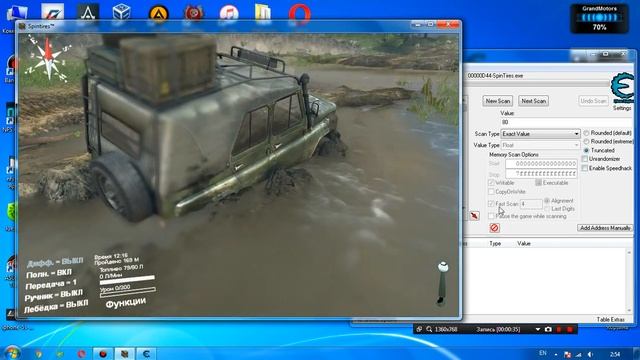This screenshot has width=640, height=360.
Task: Open the yellow folders desktop shortcut
Action: [x=262, y=12]
